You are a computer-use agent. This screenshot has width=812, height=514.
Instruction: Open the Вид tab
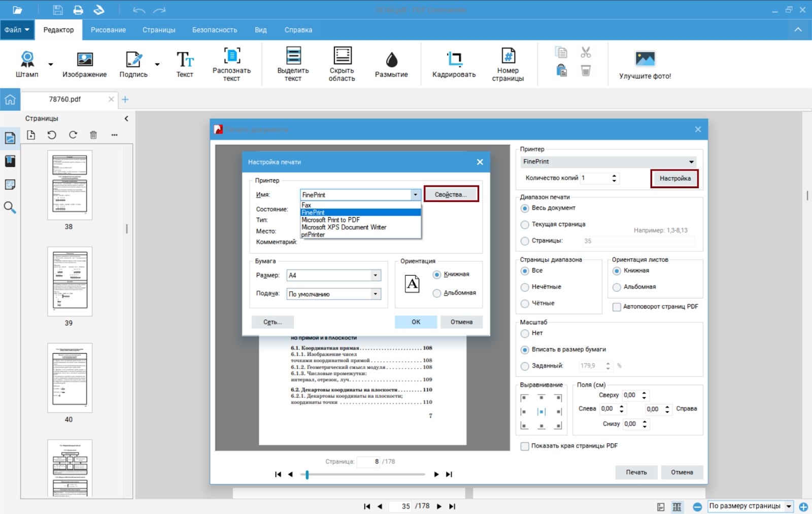coord(261,30)
